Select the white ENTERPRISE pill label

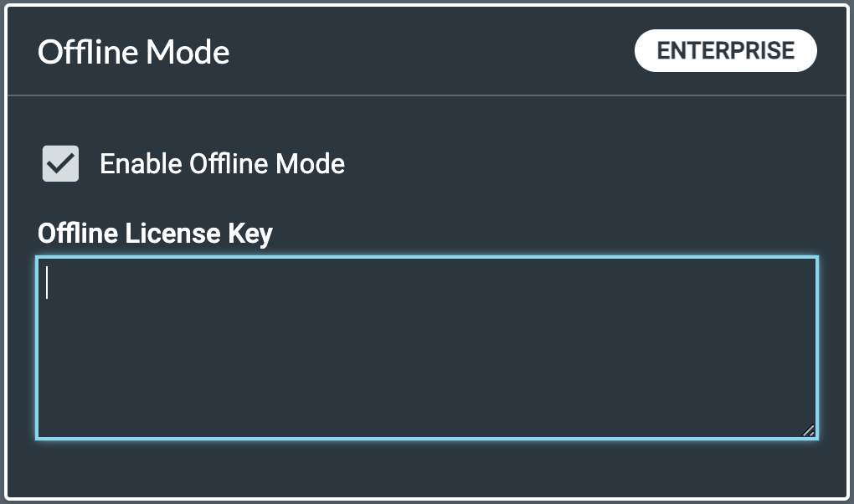click(725, 50)
